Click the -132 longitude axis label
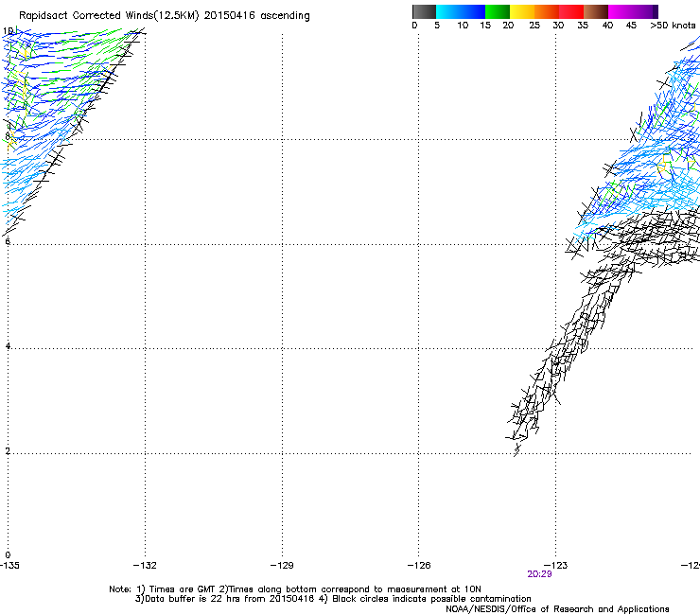This screenshot has width=700, height=615. [x=145, y=566]
